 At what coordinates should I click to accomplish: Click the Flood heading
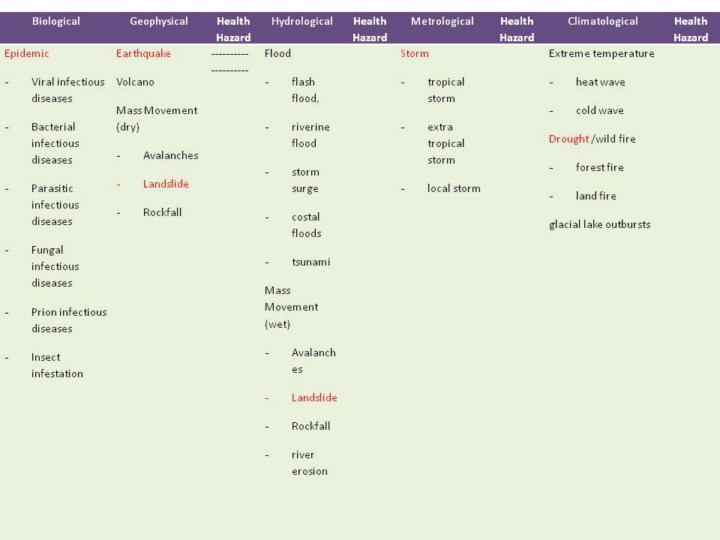tap(277, 53)
